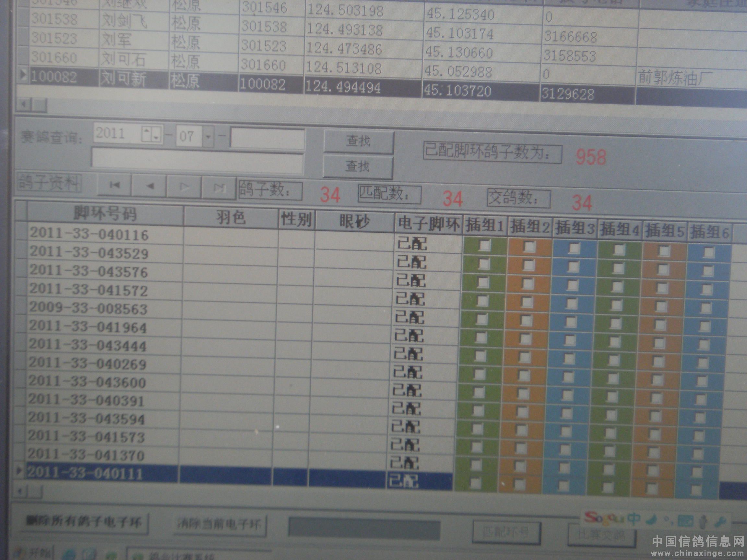Check 插组1 for ring 2011-33-040116
Viewport: 747px width, 560px height.
coord(485,245)
